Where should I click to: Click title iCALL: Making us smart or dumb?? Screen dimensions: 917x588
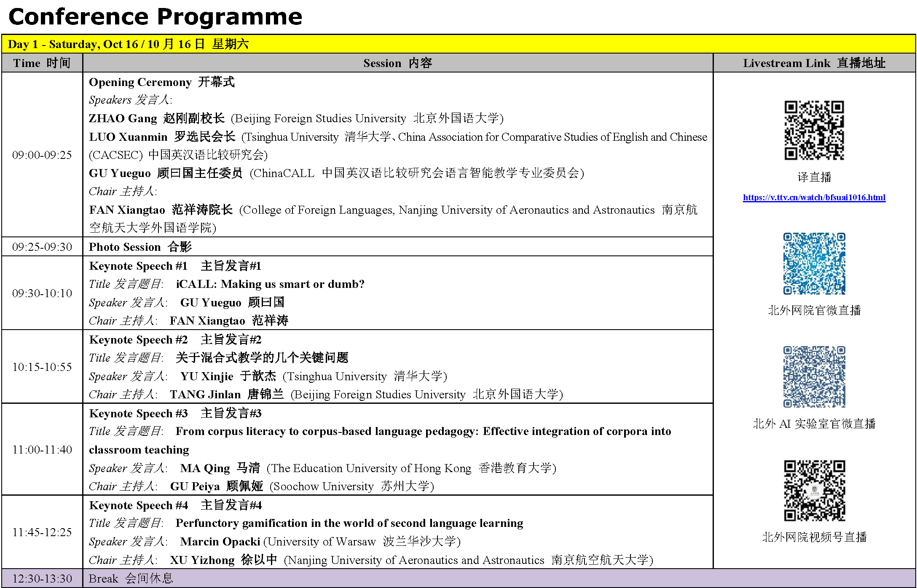tap(270, 284)
